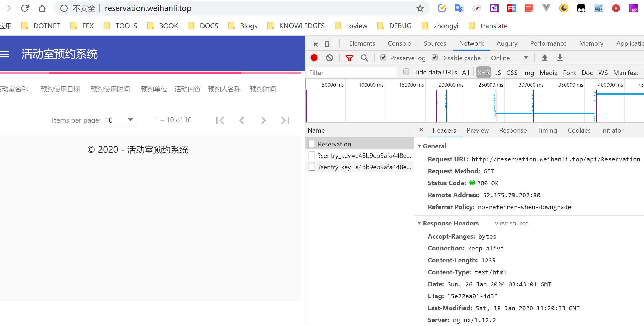The image size is (644, 326).
Task: Open the DEBUG bookmarks folder
Action: point(395,26)
